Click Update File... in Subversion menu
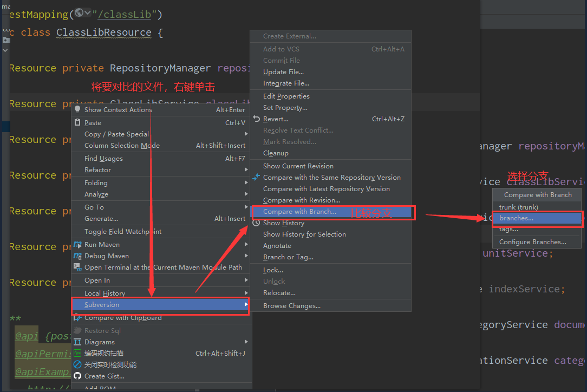The height and width of the screenshot is (392, 587). (x=330, y=72)
